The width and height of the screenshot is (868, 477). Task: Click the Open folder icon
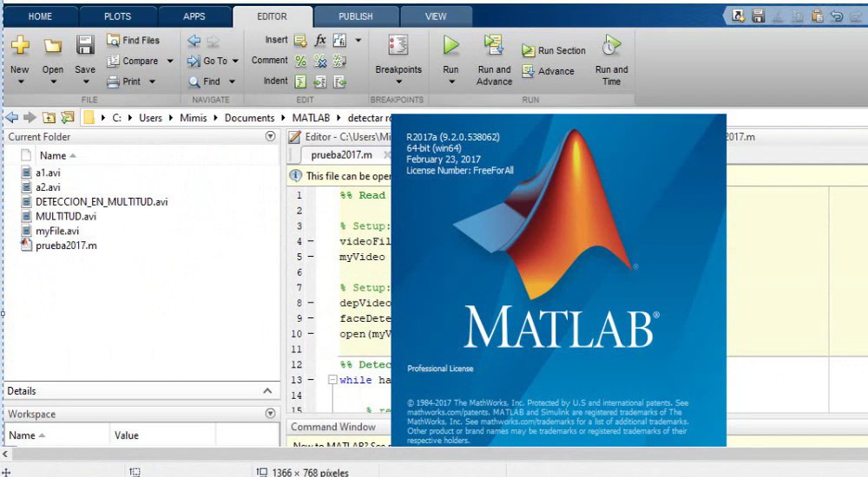pyautogui.click(x=53, y=46)
